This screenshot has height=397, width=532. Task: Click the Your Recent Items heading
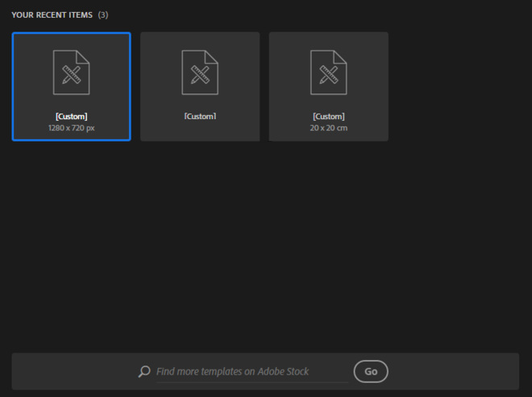52,15
